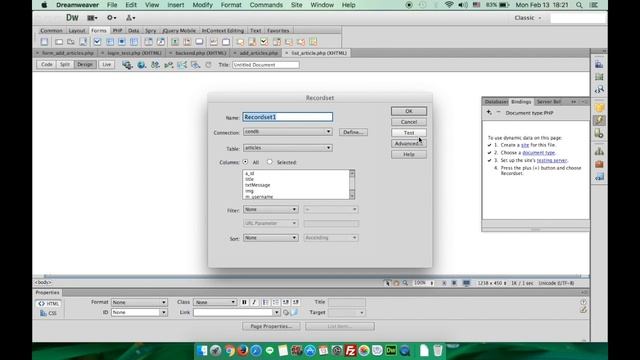This screenshot has width=640, height=360.
Task: Click the Recordset Name input field
Action: 288,117
